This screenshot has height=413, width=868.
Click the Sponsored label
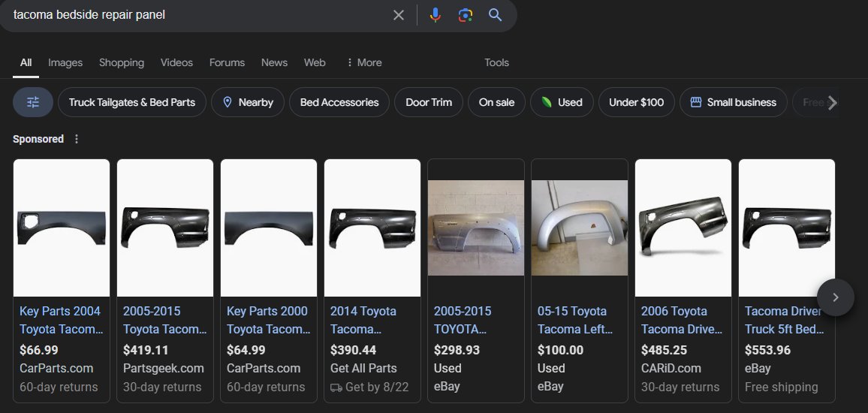click(x=38, y=139)
